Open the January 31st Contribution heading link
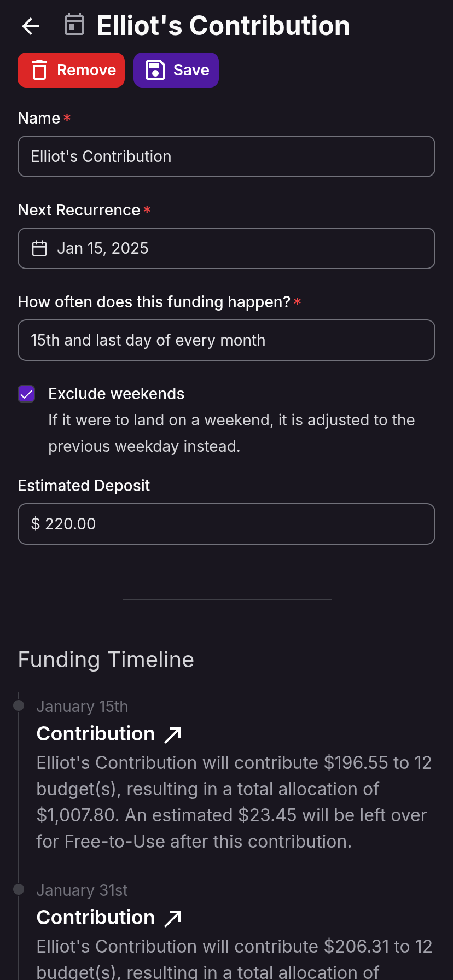The image size is (453, 980). [96, 918]
